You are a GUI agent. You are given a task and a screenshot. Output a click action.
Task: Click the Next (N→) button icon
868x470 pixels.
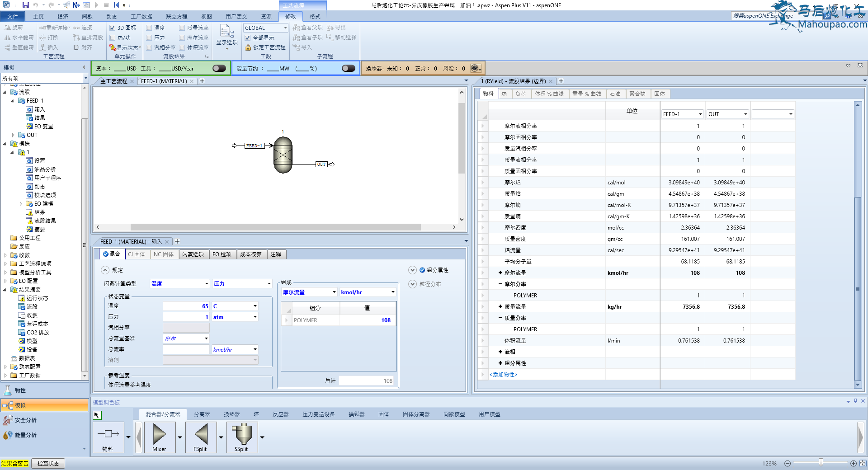pyautogui.click(x=76, y=5)
